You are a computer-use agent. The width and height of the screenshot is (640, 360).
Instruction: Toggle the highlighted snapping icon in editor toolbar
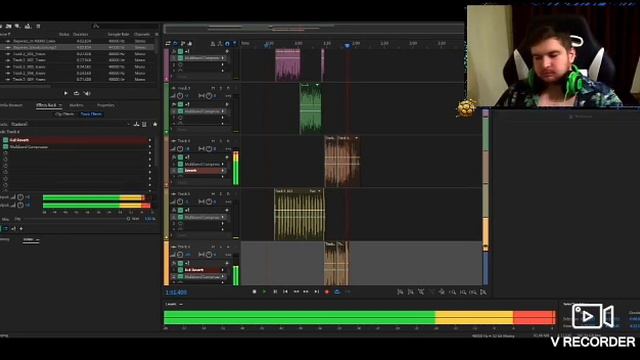coord(227,43)
